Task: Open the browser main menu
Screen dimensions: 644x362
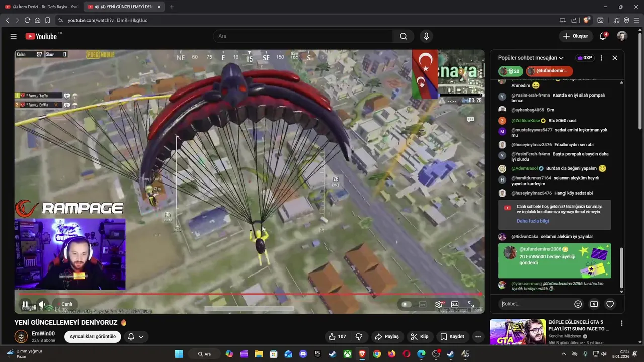Action: pos(636,20)
